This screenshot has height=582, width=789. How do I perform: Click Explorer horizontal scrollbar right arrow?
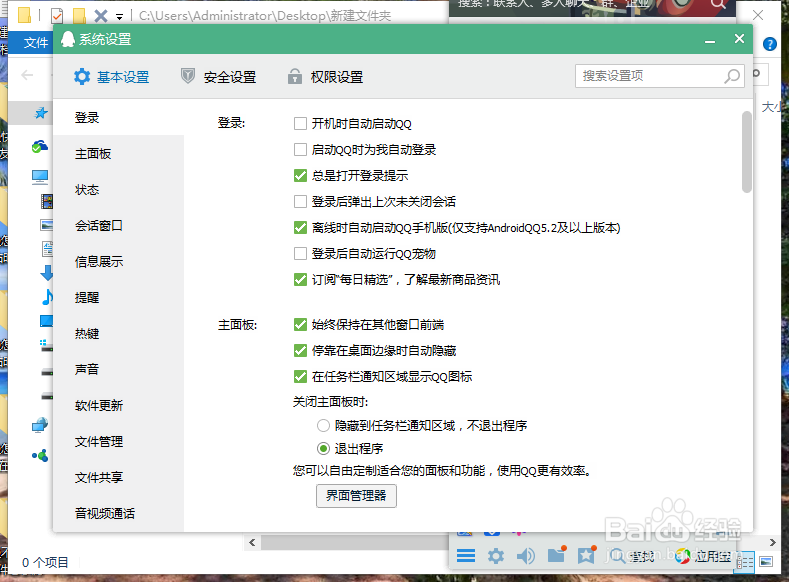pyautogui.click(x=772, y=542)
